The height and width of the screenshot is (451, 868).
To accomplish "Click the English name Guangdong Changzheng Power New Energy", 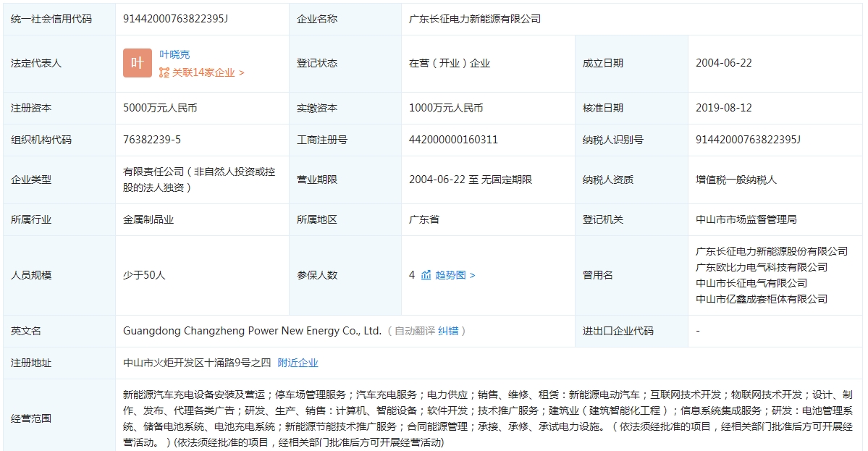I will pos(252,331).
